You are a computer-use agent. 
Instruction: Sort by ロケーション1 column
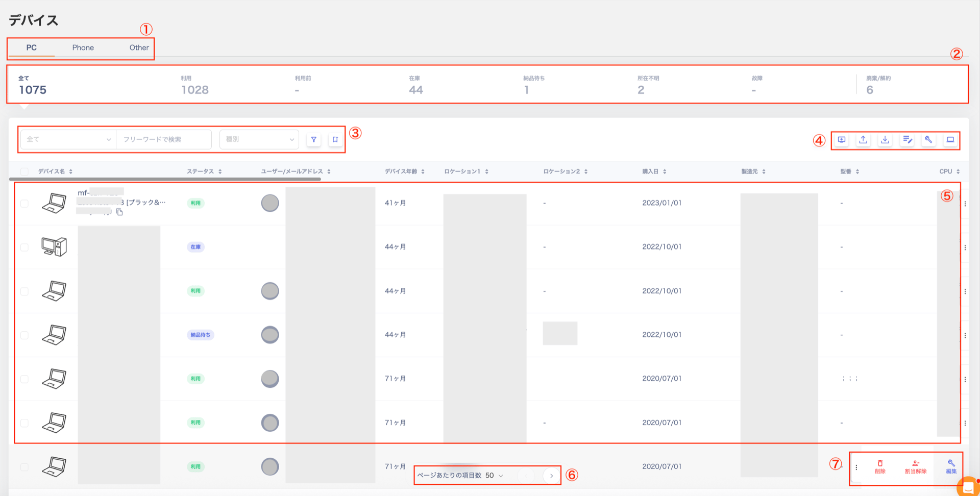(487, 171)
